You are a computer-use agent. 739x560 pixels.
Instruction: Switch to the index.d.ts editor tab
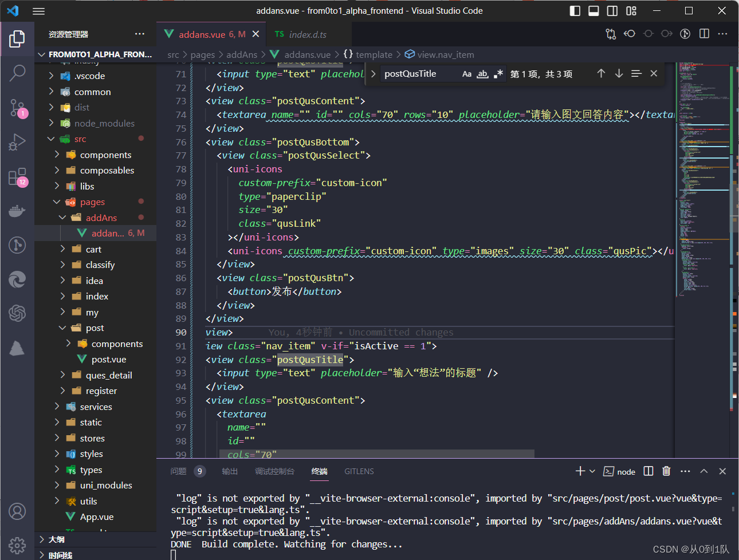[307, 34]
